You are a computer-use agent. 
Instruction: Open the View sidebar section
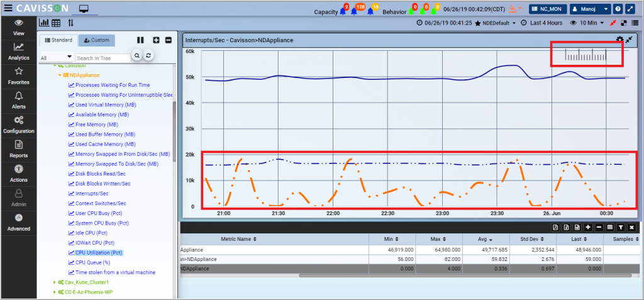tap(18, 28)
